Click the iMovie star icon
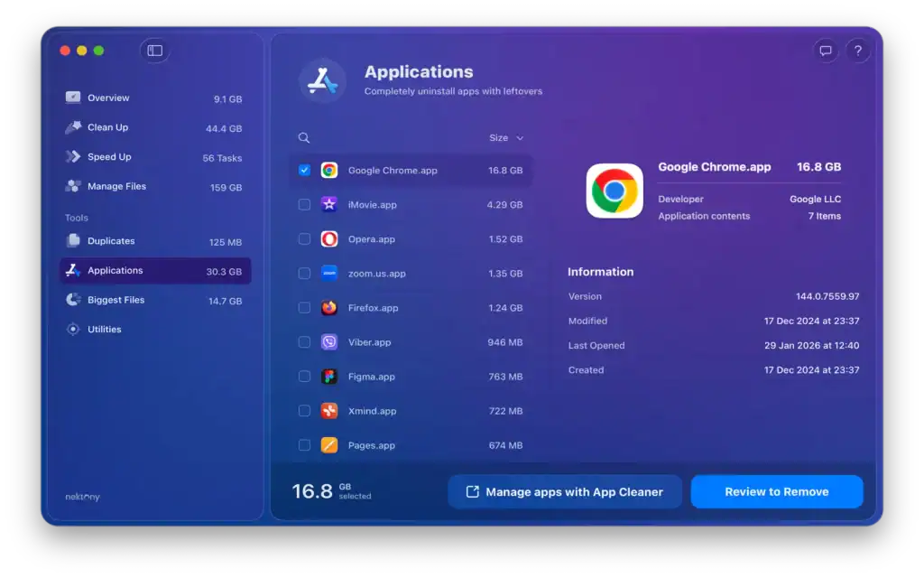The height and width of the screenshot is (578, 924). (x=329, y=205)
